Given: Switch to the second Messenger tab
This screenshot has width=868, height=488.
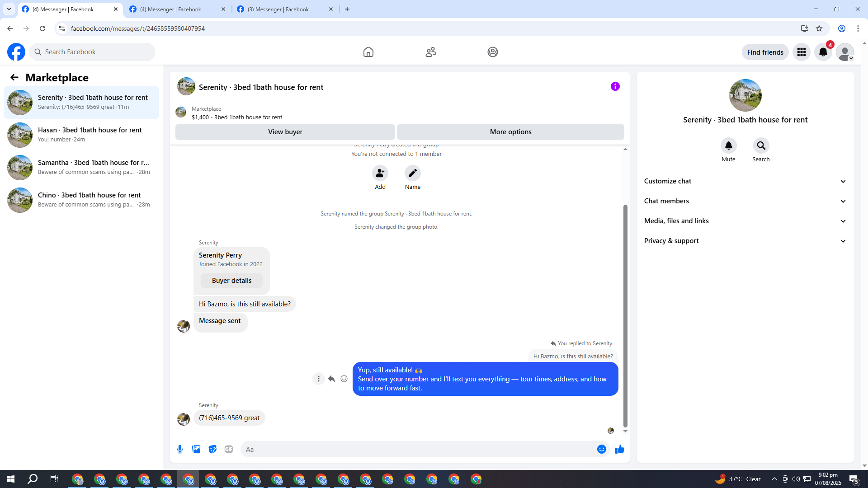Looking at the screenshot, I should point(177,9).
